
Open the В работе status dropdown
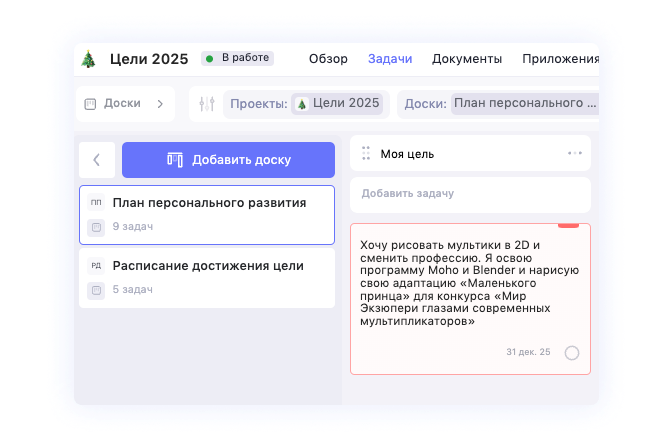(237, 58)
